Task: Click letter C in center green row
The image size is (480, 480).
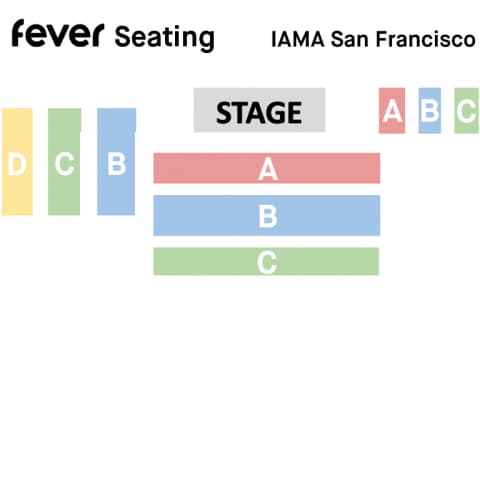Action: [267, 263]
